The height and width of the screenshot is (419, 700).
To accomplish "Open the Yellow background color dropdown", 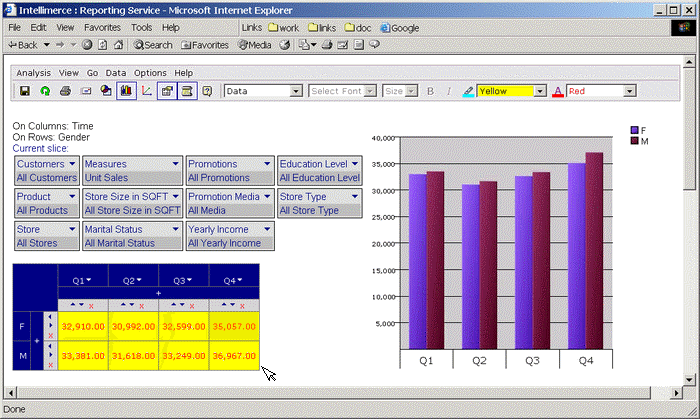I will tap(540, 91).
